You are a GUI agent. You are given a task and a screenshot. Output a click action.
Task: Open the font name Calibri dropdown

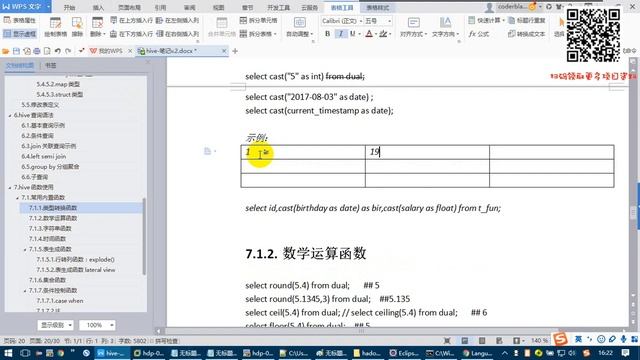pyautogui.click(x=342, y=20)
